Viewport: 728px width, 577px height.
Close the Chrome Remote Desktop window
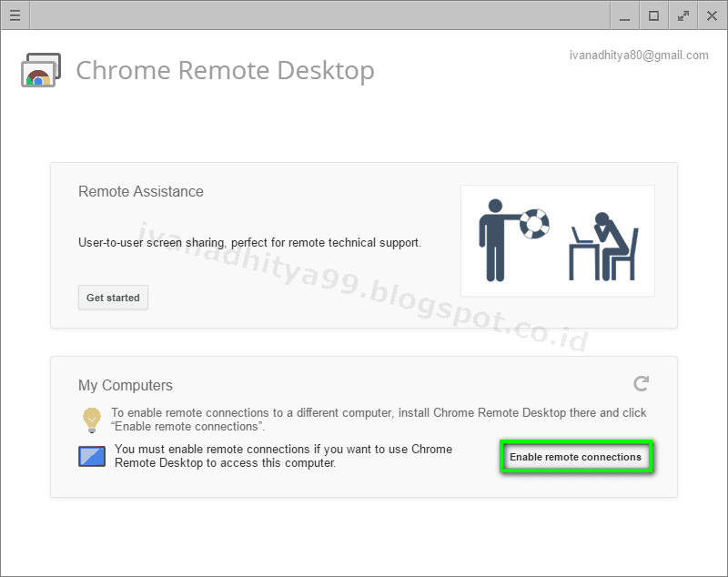(x=712, y=15)
